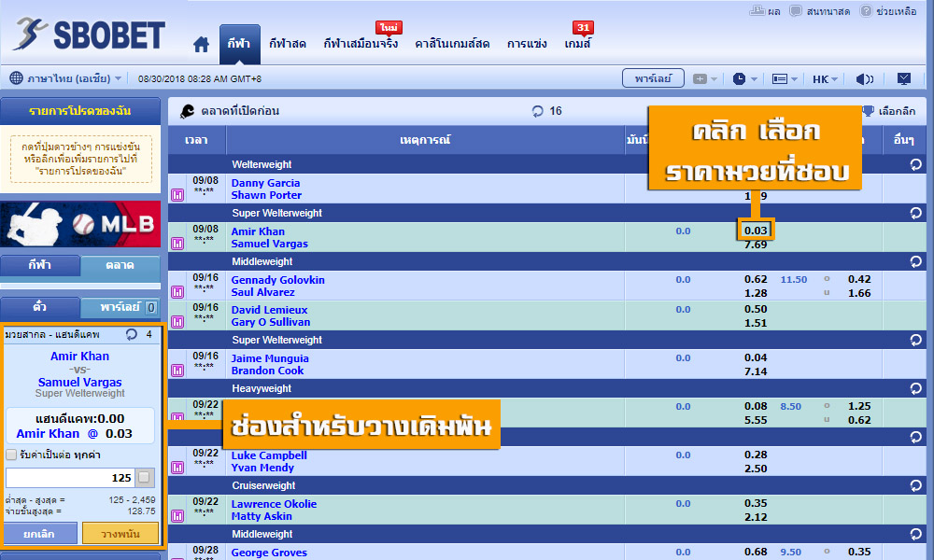Screen dimensions: 934x560
Task: Refresh the Welterweight section
Action: click(x=915, y=164)
